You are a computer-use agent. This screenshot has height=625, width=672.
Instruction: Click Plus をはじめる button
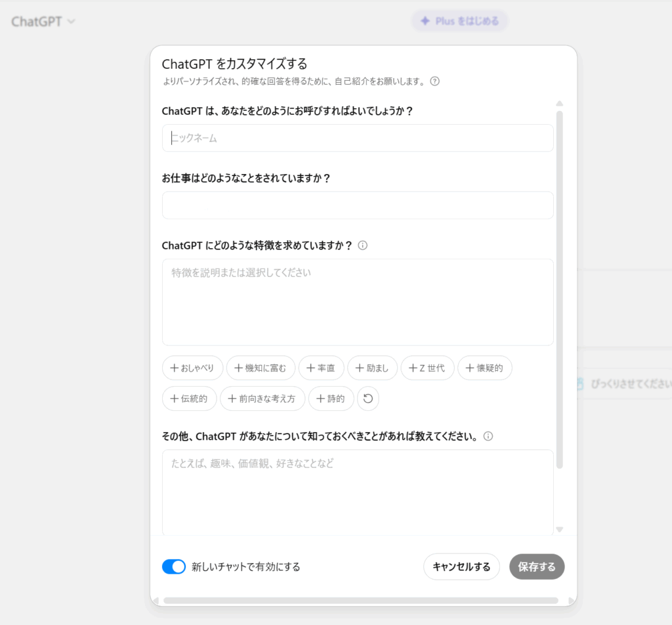click(460, 21)
